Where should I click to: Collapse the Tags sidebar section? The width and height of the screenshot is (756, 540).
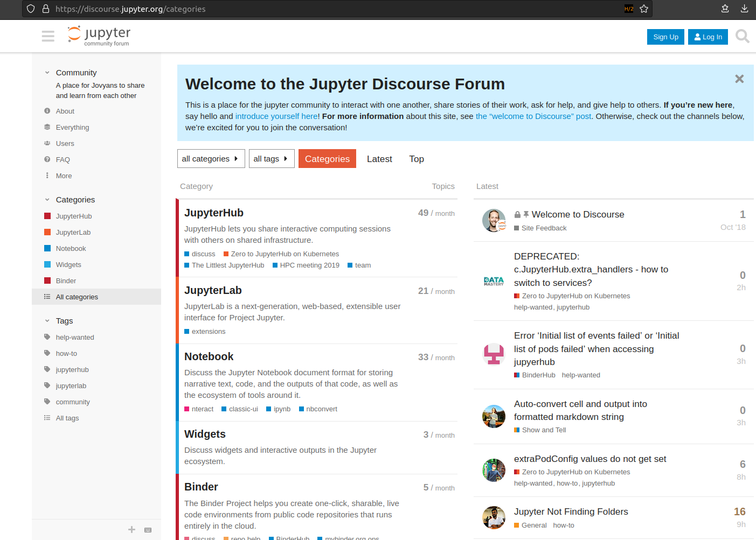47,321
